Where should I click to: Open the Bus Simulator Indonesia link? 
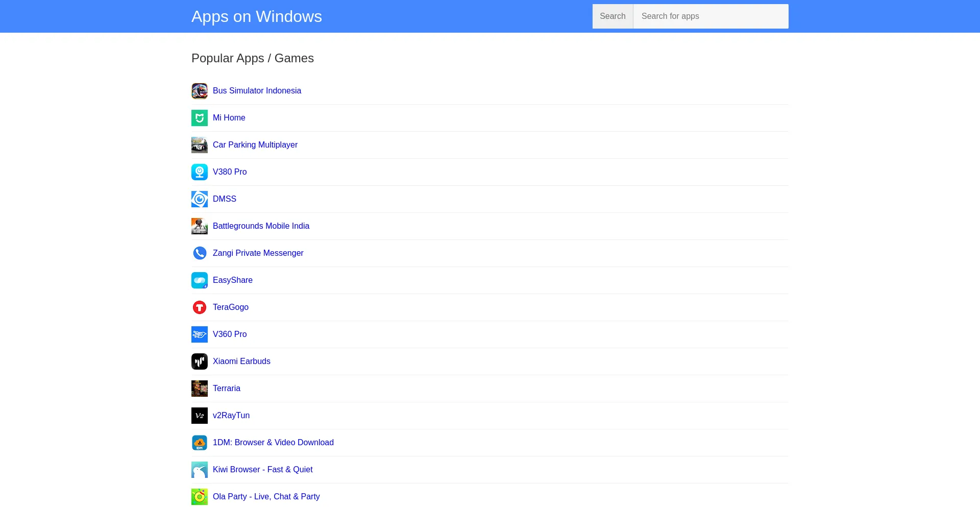point(257,90)
